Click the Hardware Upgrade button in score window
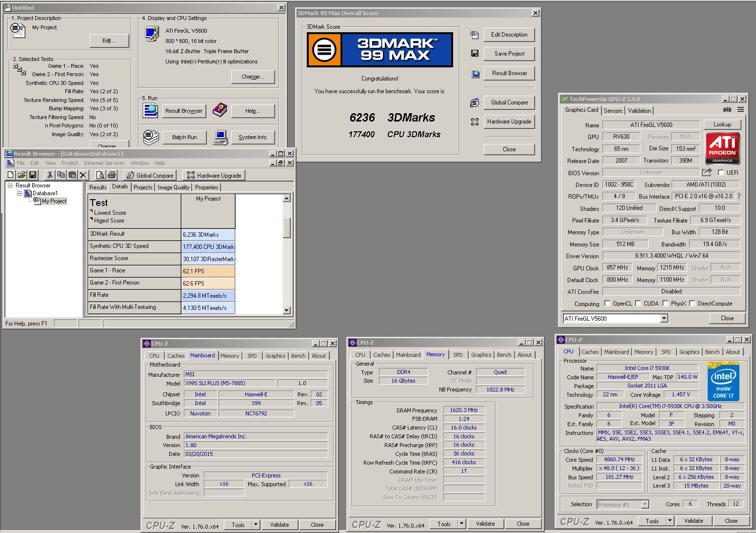This screenshot has width=756, height=533. [509, 122]
